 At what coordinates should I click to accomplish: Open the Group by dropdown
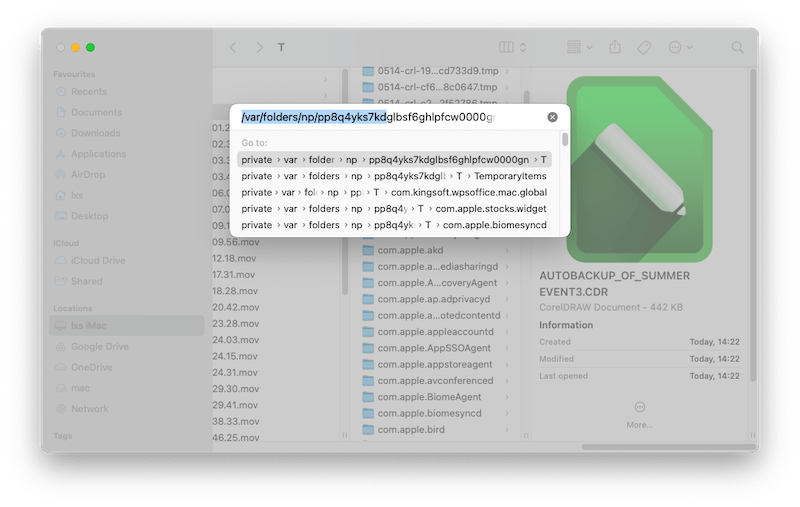point(579,47)
